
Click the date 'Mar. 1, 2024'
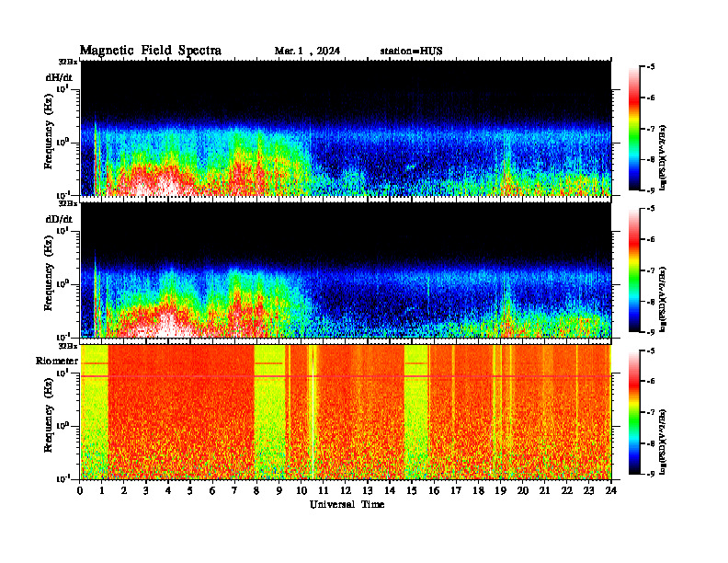tap(307, 52)
